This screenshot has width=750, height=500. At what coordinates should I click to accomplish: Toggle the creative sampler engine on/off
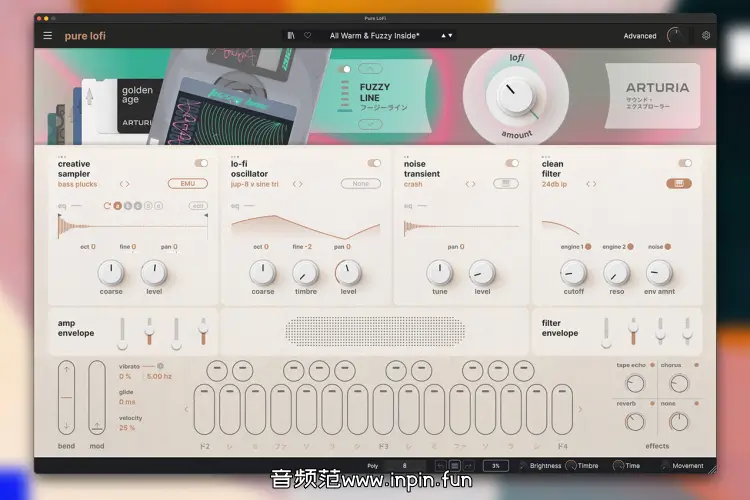coord(201,164)
